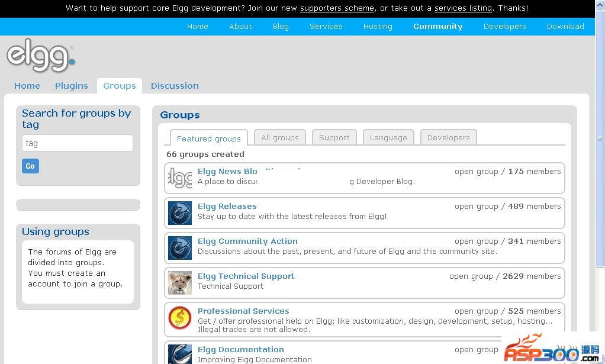605x364 pixels.
Task: Follow the supporters scheme link
Action: pyautogui.click(x=337, y=8)
